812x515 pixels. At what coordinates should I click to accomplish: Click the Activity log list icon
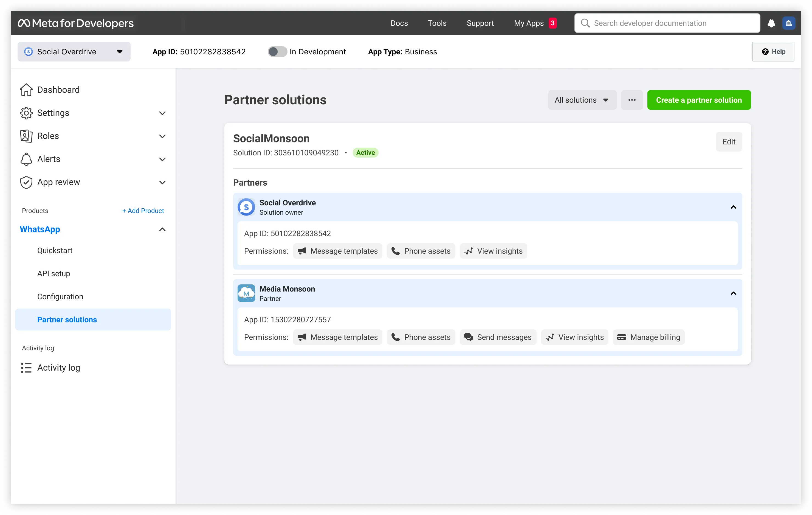(x=26, y=368)
